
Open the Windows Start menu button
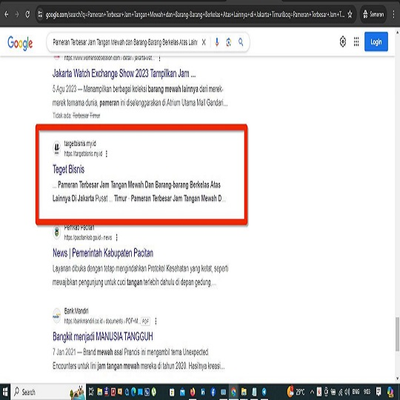(6, 392)
